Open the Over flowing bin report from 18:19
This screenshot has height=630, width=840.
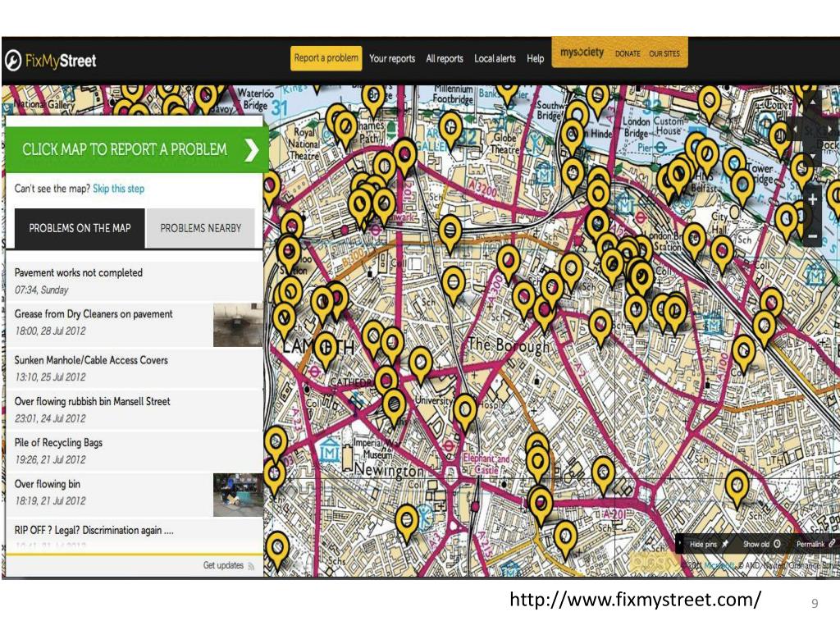click(x=134, y=495)
